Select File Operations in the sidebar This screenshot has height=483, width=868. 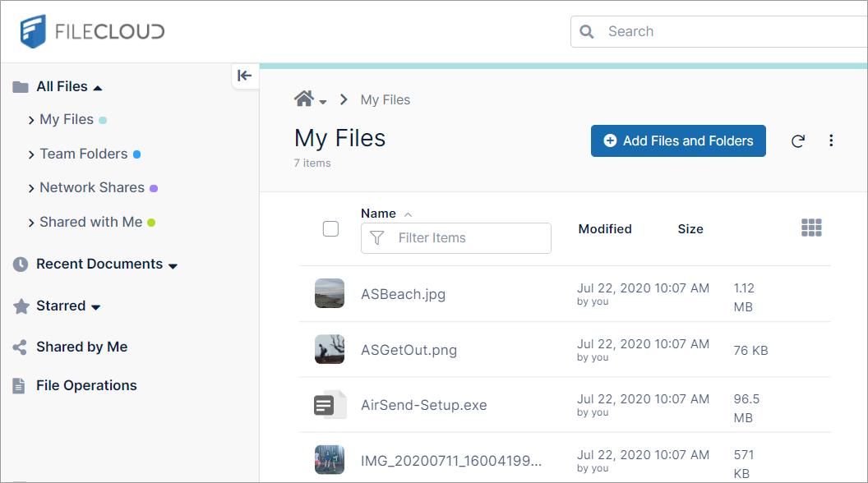tap(85, 385)
